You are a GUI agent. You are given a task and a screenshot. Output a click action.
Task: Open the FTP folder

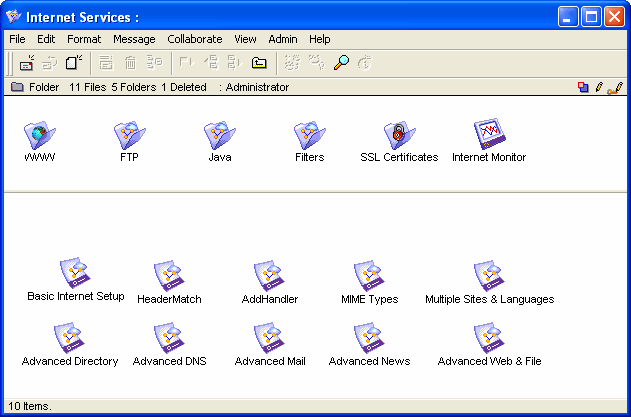[x=130, y=141]
